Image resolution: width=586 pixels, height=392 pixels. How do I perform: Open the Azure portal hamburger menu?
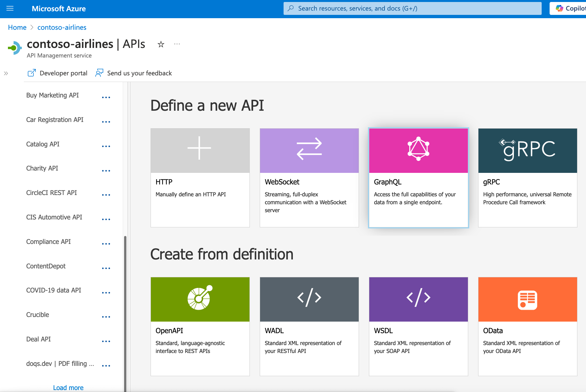[x=10, y=9]
